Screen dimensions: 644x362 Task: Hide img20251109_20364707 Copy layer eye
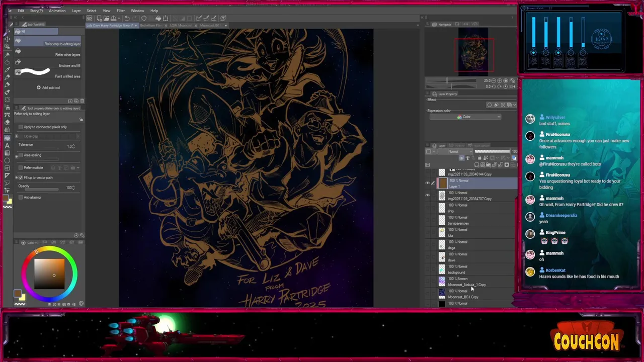coord(428,195)
